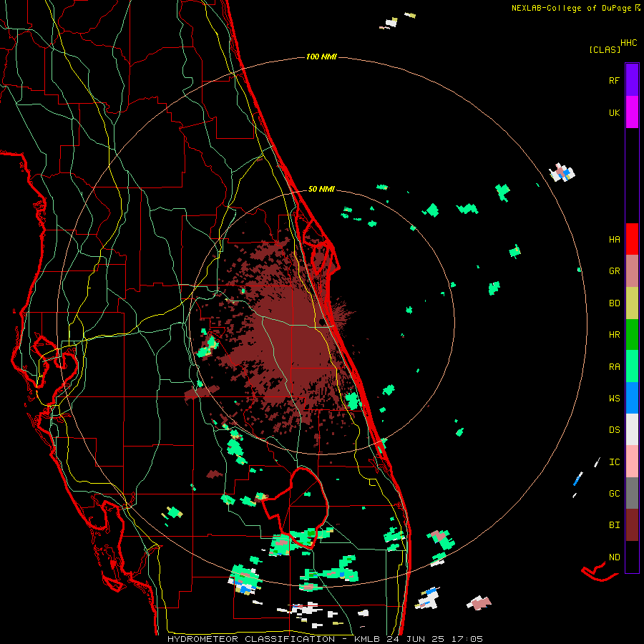Pick the bright green RA legend swatch

pyautogui.click(x=632, y=366)
